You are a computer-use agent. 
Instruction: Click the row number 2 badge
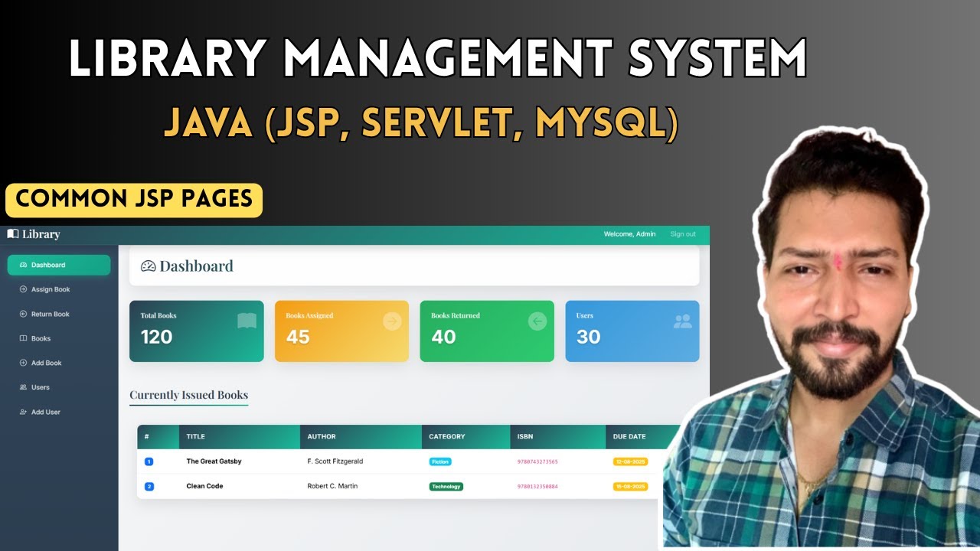pyautogui.click(x=149, y=486)
